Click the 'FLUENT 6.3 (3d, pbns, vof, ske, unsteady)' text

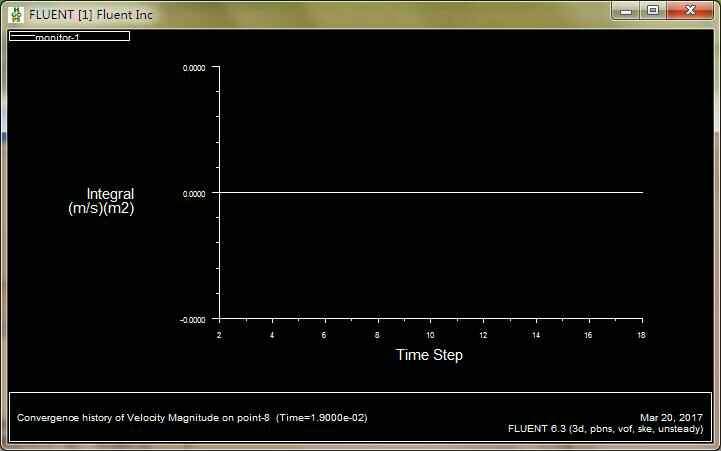point(606,429)
